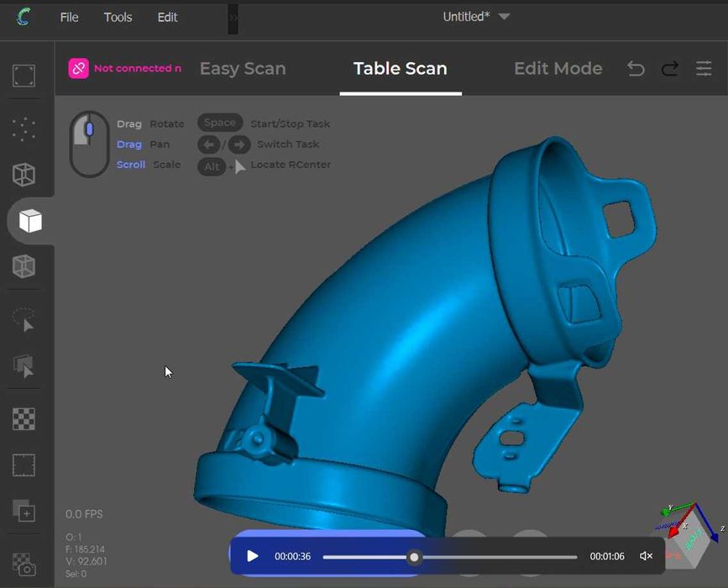Activate the lasso selection tool

coord(24,319)
